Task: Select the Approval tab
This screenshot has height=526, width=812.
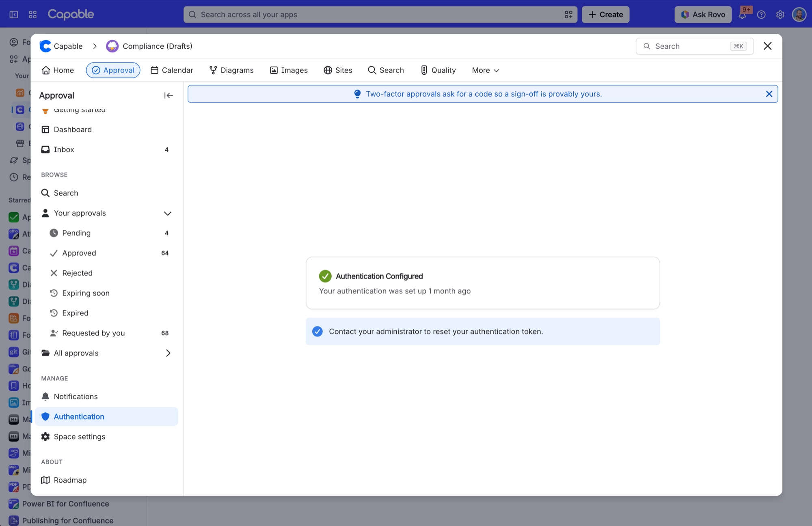Action: coord(113,70)
